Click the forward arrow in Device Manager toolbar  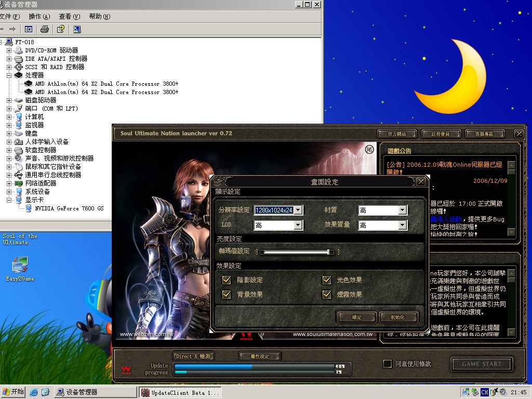(x=12, y=30)
